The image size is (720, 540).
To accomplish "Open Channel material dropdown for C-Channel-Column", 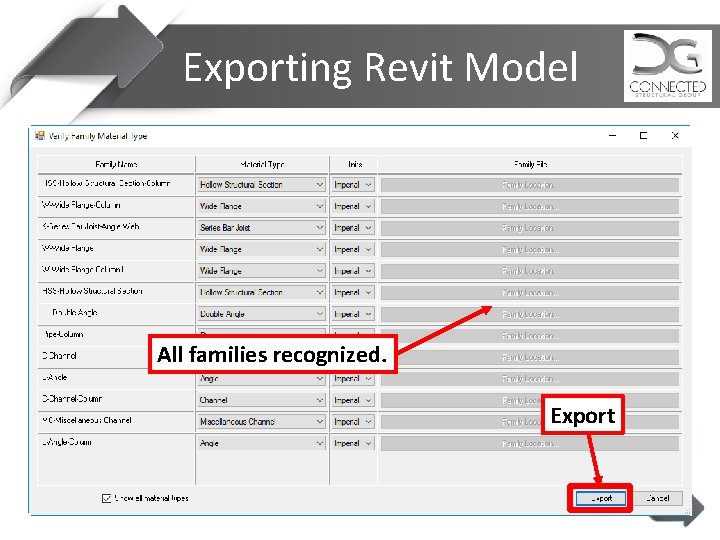I will pos(261,400).
